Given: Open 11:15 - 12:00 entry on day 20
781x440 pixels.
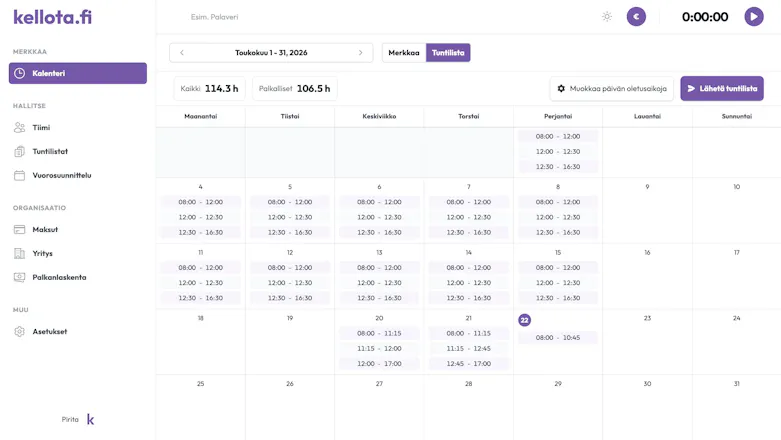Looking at the screenshot, I should (379, 349).
